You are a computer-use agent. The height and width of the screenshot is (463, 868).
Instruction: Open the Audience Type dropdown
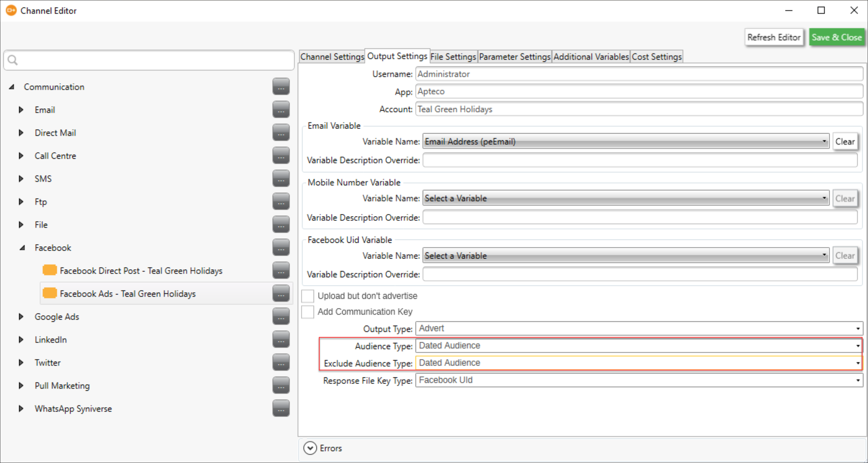coord(639,346)
